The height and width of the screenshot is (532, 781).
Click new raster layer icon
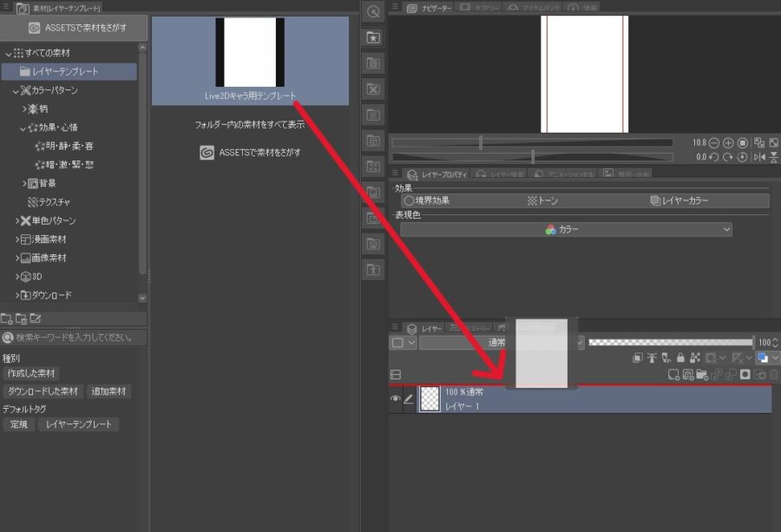pyautogui.click(x=673, y=375)
